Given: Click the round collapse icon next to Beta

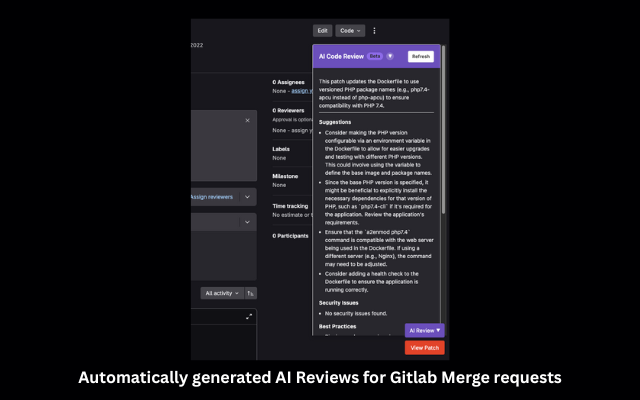Looking at the screenshot, I should point(390,56).
